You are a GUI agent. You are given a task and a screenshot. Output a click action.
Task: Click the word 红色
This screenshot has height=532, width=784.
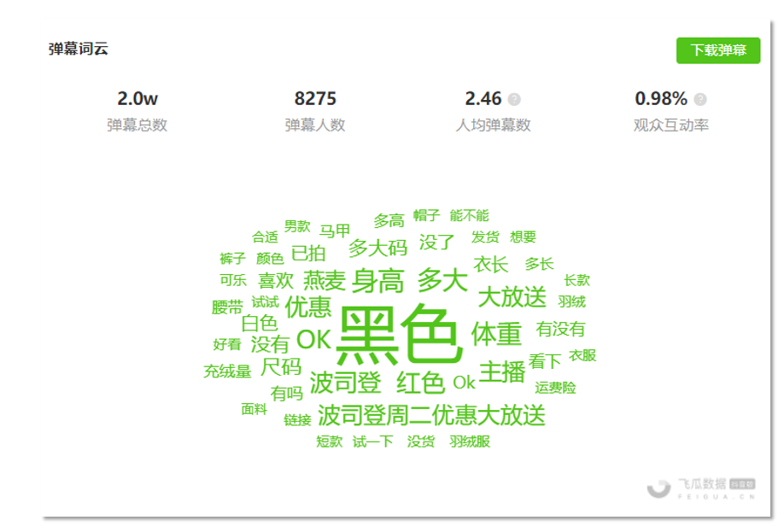420,383
